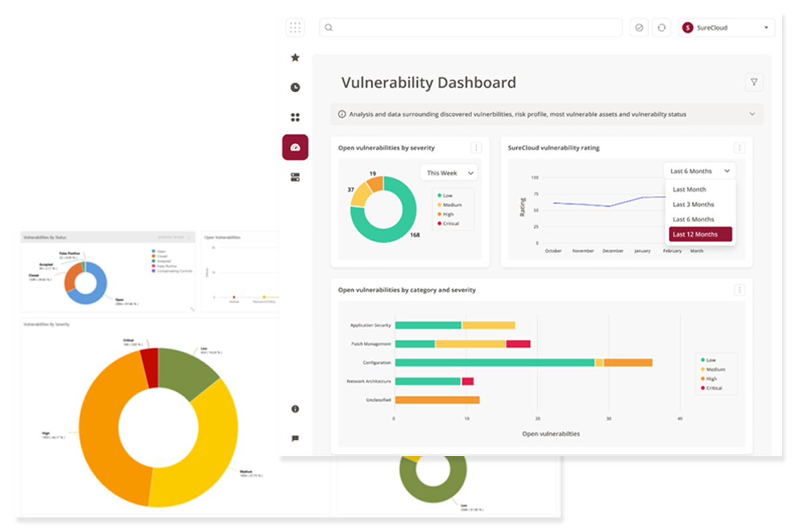Click the recent history clock icon

click(x=295, y=87)
